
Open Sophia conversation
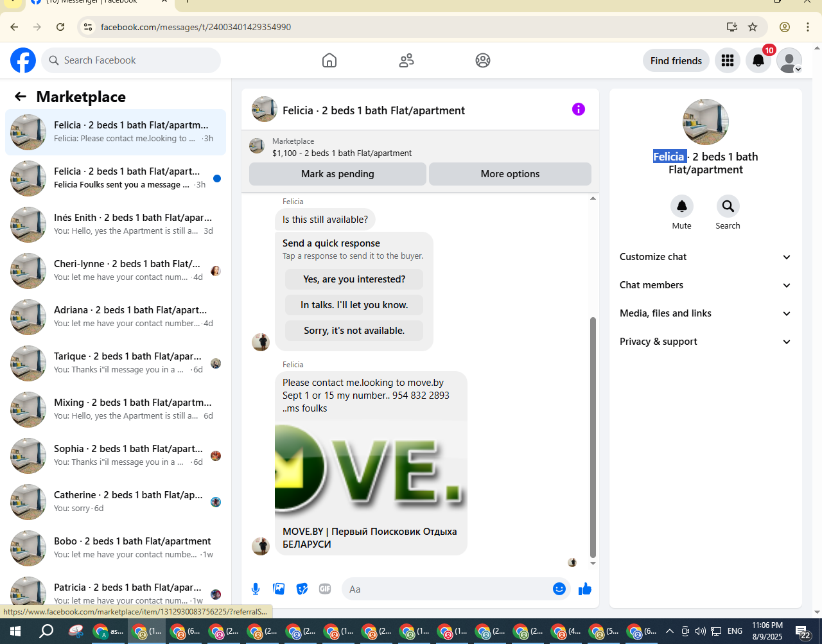click(x=116, y=456)
